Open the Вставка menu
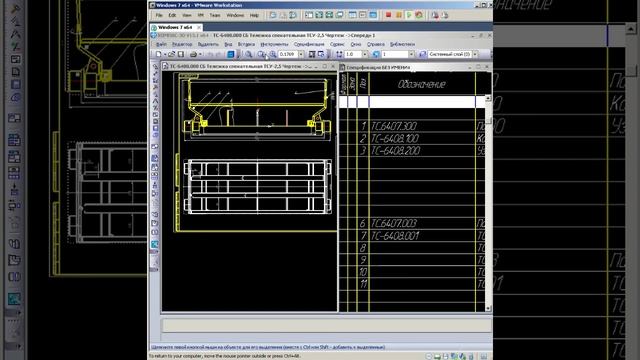The width and height of the screenshot is (640, 360). click(246, 44)
